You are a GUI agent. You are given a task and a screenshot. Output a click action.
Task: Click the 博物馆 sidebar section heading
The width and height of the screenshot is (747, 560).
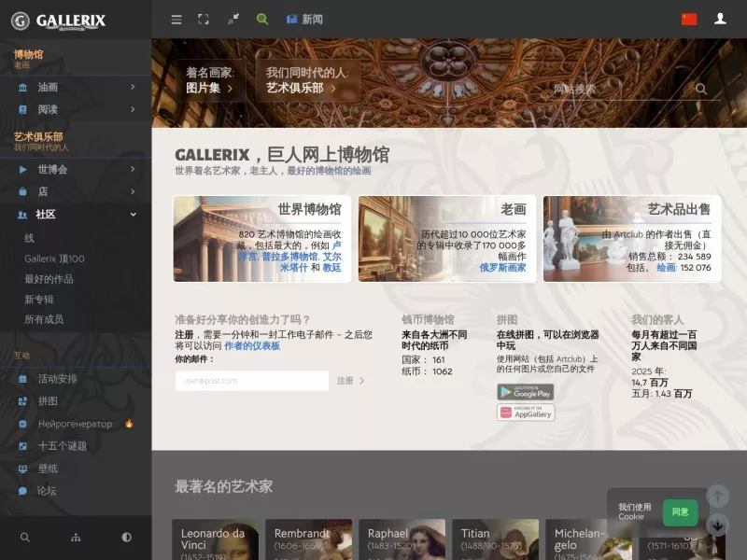[x=29, y=54]
